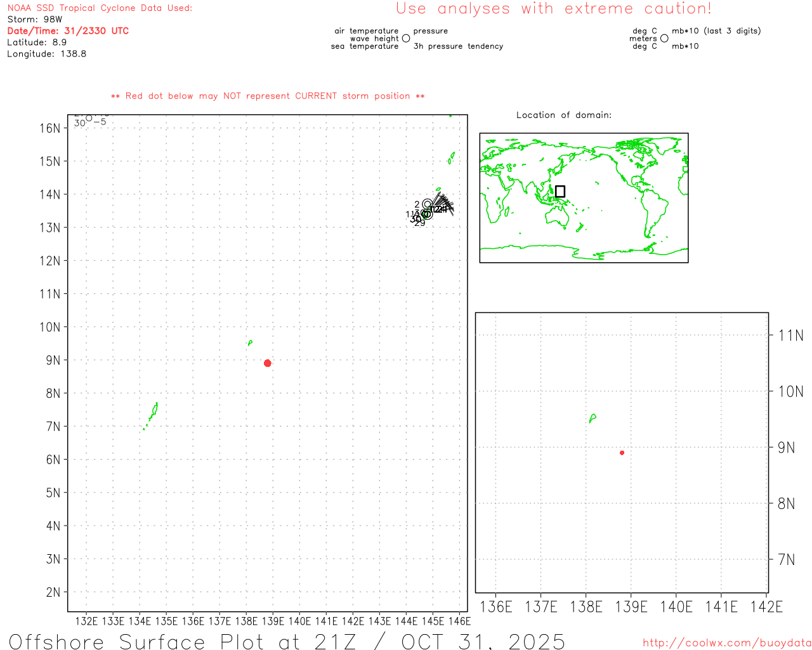Click the 'Offshore Surface Plot at 21Z' title
Screen dimensions: 812x650
coord(183,642)
